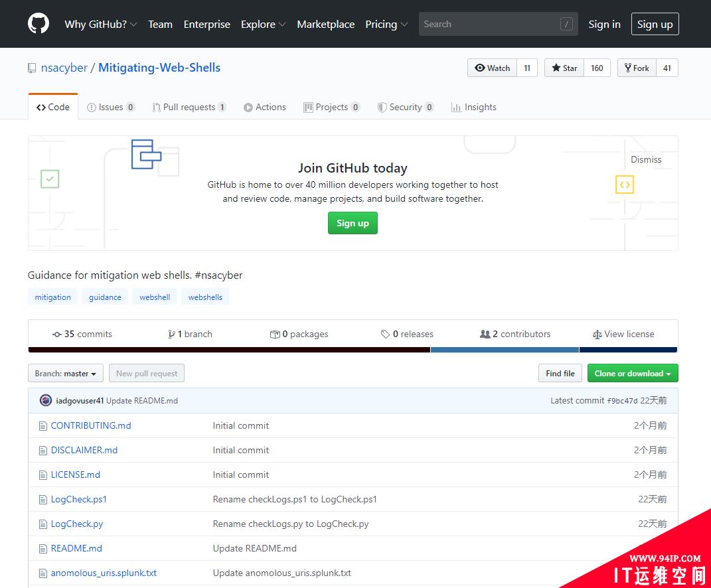Viewport: 711px width, 588px height.
Task: Click the webshells topic tag
Action: tap(205, 297)
